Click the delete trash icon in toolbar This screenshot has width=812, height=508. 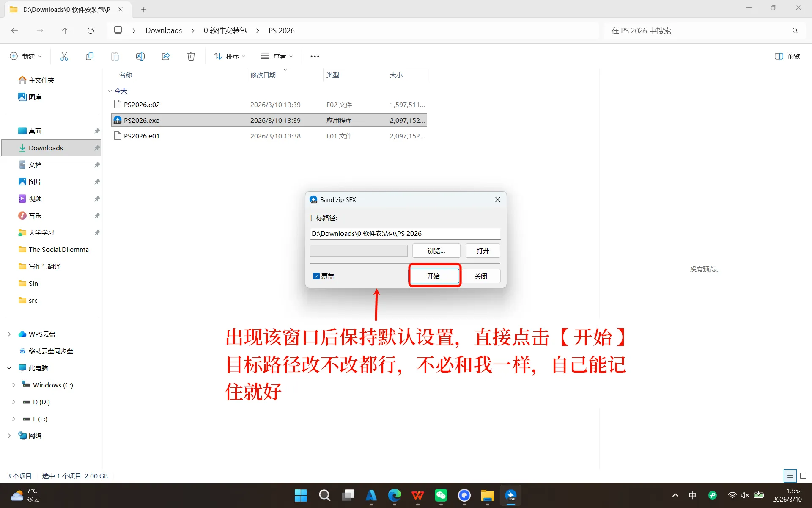tap(191, 56)
